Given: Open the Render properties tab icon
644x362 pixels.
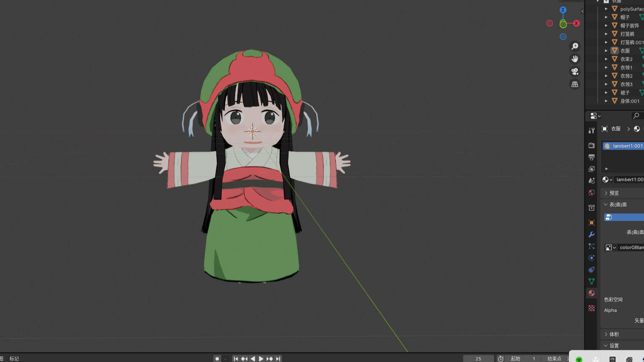Looking at the screenshot, I should [x=592, y=145].
